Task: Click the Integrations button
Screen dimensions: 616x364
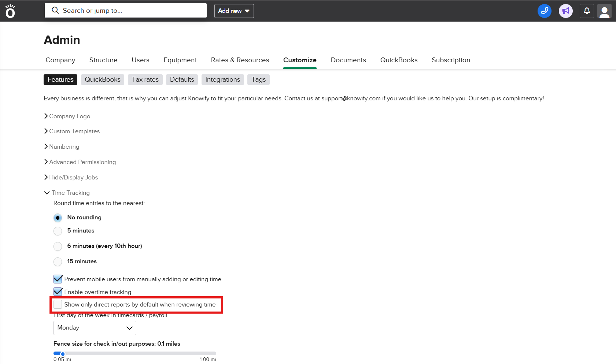Action: [x=222, y=79]
